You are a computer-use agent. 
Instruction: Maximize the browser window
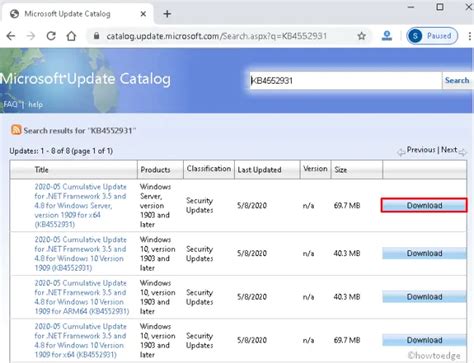[x=440, y=7]
